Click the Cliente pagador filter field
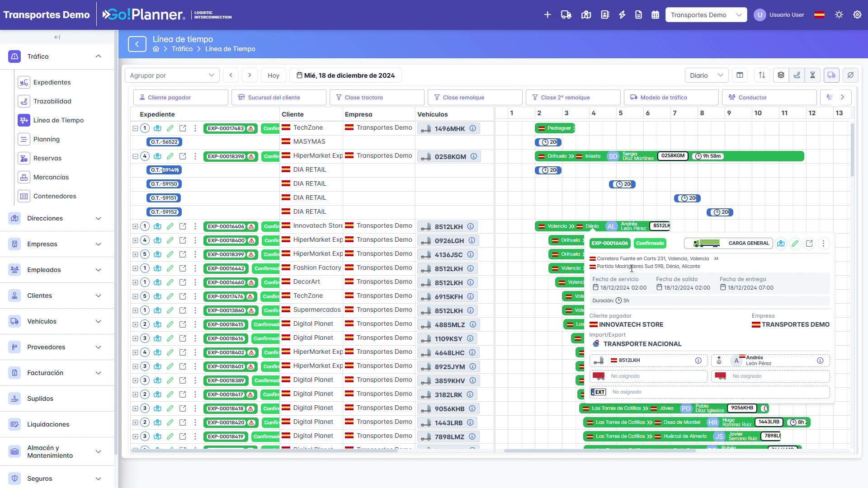This screenshot has width=868, height=488. (181, 98)
